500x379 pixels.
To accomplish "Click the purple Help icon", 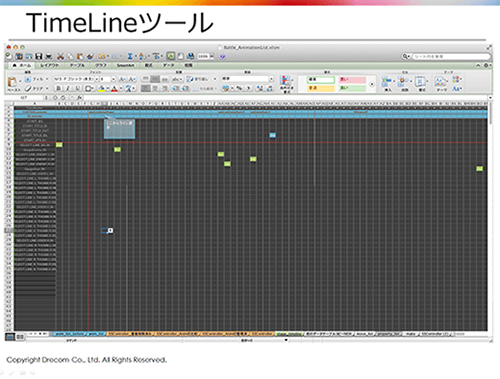I will point(223,57).
